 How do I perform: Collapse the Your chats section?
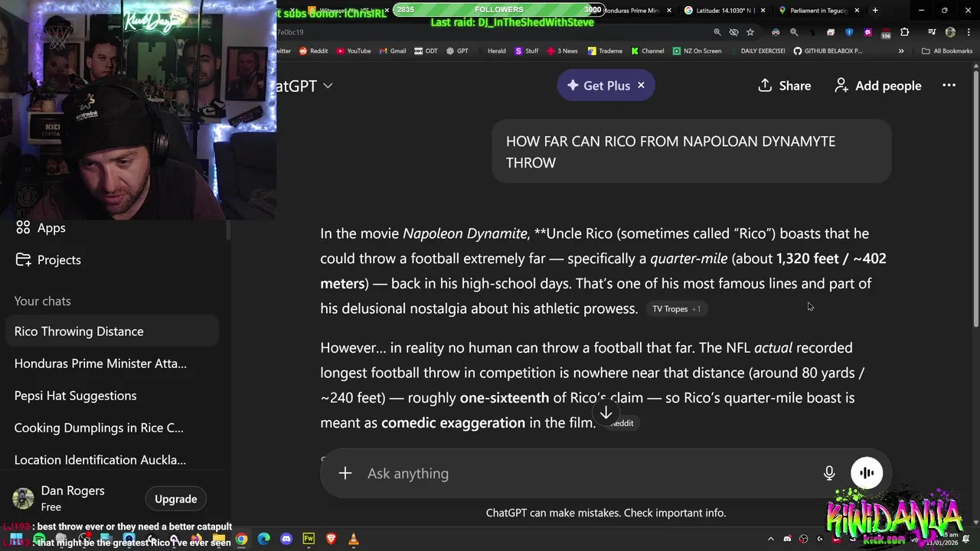[x=42, y=302]
